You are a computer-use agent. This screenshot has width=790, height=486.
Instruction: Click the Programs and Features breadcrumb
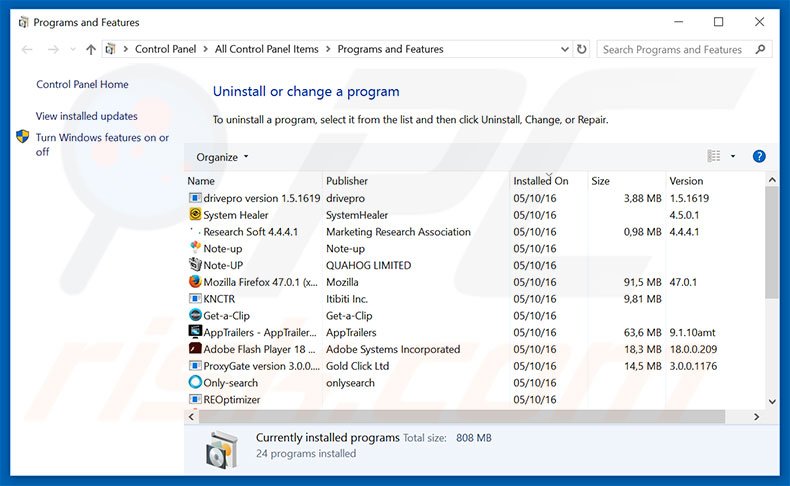tap(390, 49)
